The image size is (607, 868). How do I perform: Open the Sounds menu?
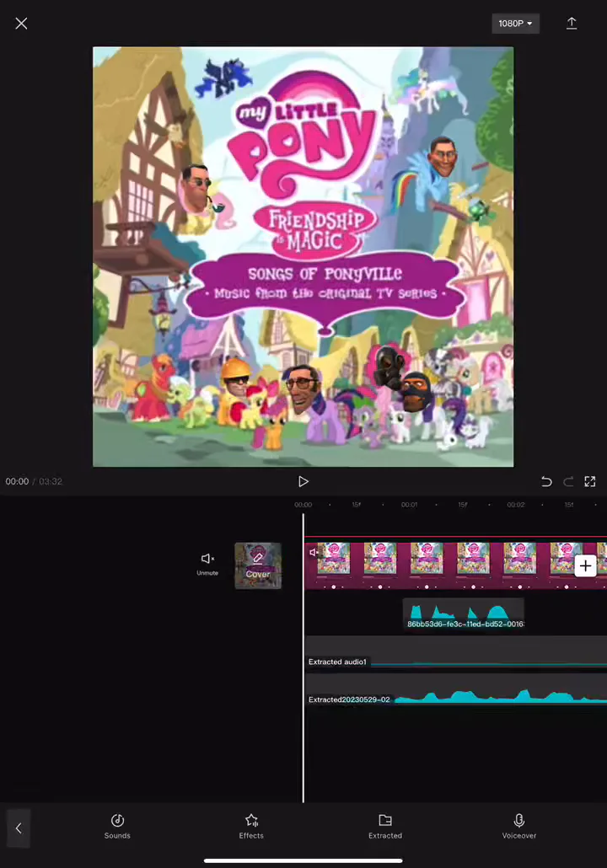click(117, 827)
